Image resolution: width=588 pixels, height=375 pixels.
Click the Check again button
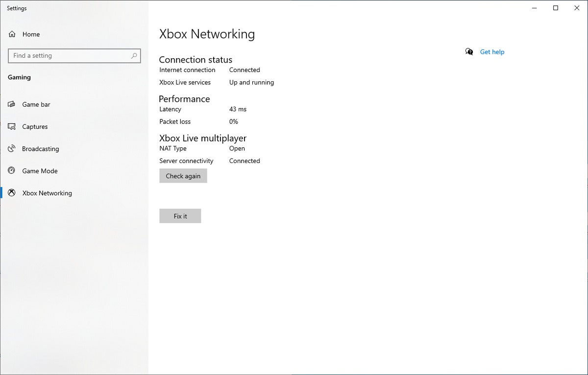pyautogui.click(x=183, y=176)
